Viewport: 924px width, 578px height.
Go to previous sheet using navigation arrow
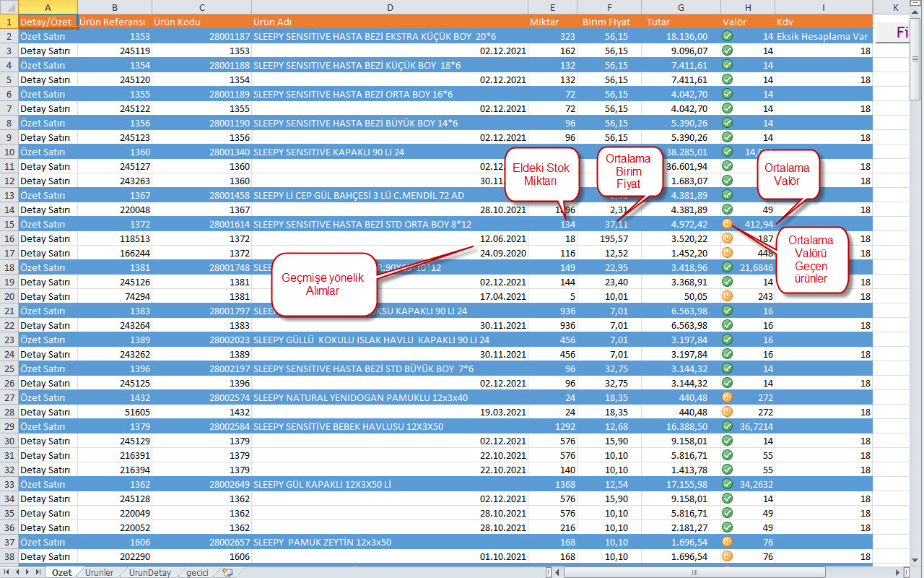tap(18, 572)
